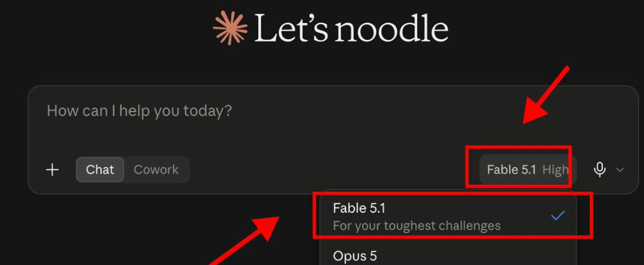Click the 'For your toughest challenges' description
644x265 pixels.
tap(417, 226)
